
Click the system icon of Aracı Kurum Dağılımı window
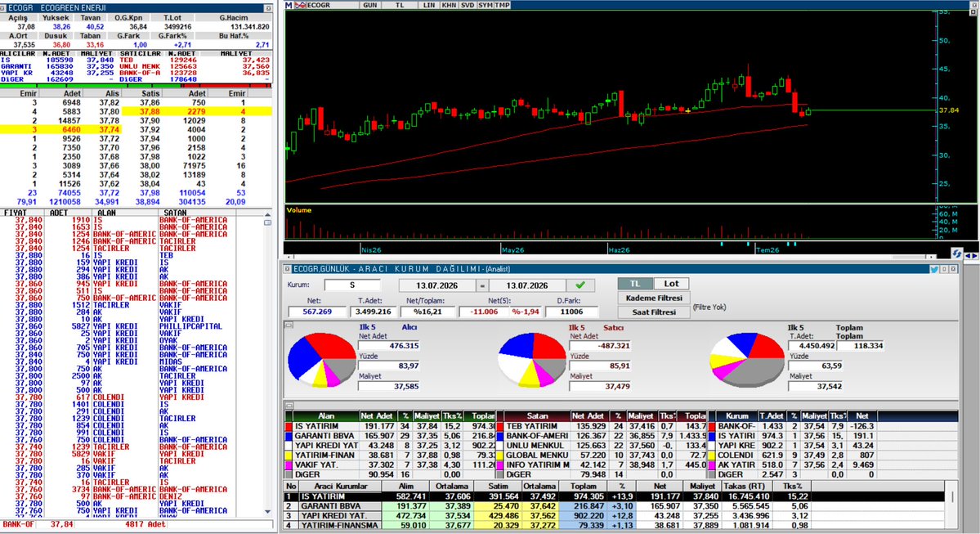click(288, 269)
